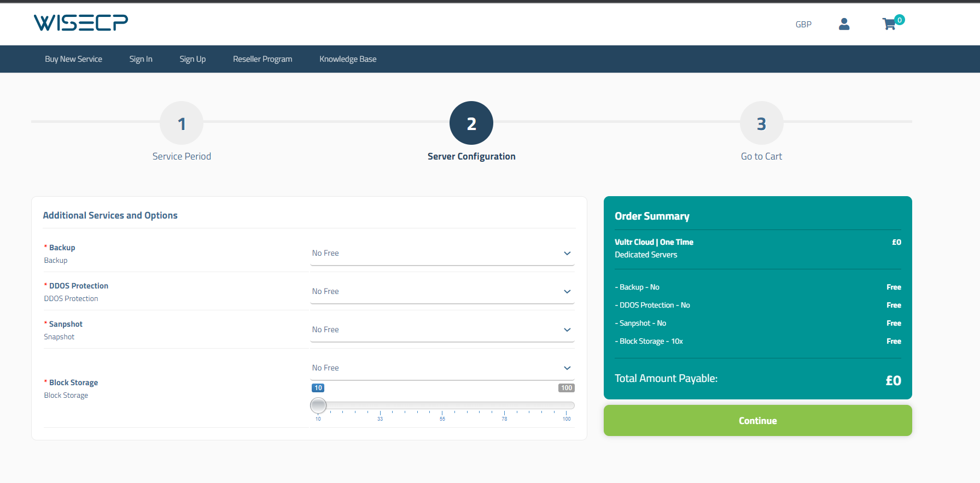980x483 pixels.
Task: Click Additional Services and Options heading
Action: [110, 215]
